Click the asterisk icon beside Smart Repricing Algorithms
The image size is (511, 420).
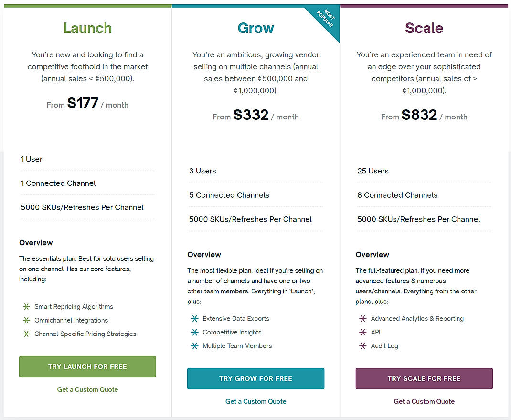(x=26, y=306)
